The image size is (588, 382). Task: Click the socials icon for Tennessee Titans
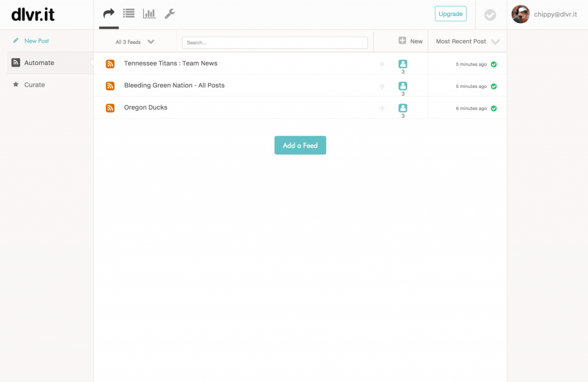coord(403,64)
